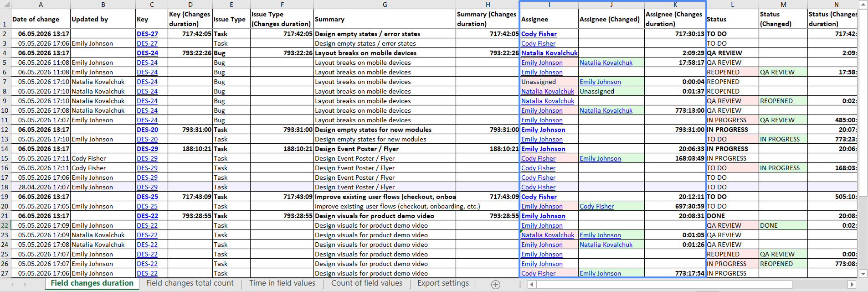Select column A header
The width and height of the screenshot is (868, 292).
coord(41,5)
